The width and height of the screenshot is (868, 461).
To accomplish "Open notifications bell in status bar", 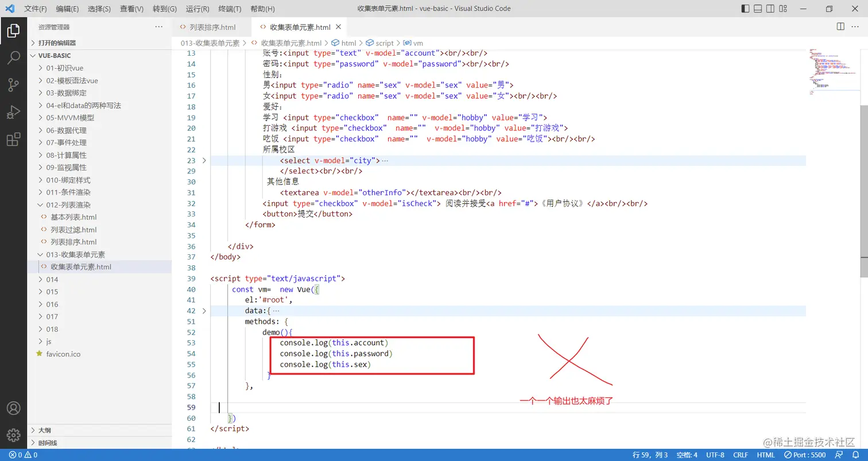I will click(855, 455).
